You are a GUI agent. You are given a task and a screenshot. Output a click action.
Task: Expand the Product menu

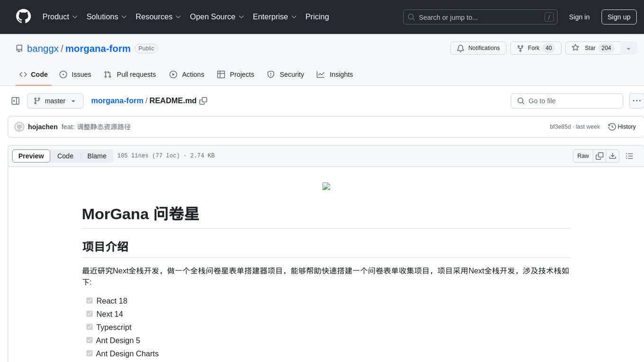tap(60, 17)
